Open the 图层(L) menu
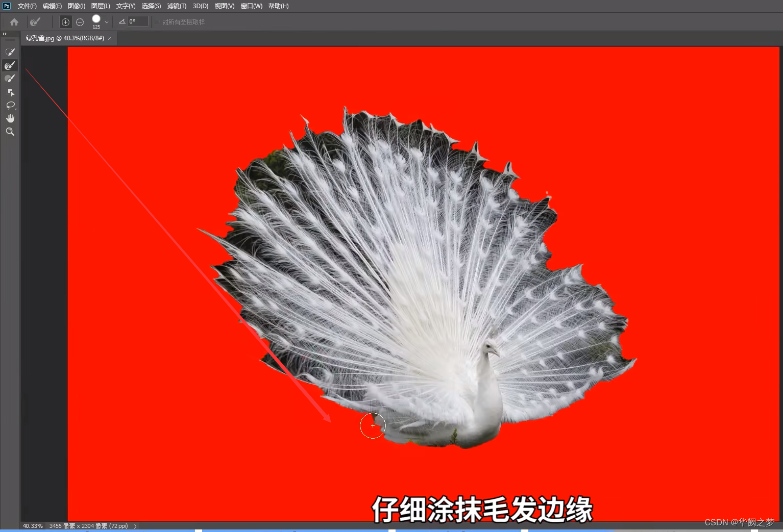 (101, 6)
